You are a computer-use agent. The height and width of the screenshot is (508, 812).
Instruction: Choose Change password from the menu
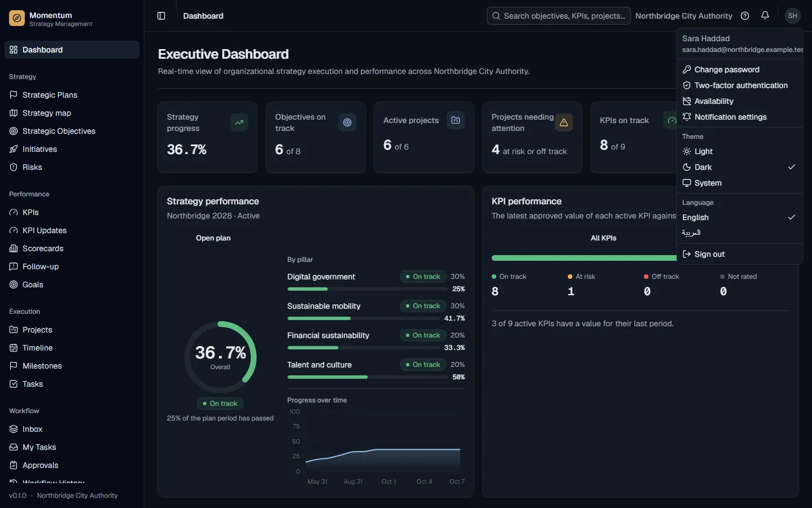739,69
